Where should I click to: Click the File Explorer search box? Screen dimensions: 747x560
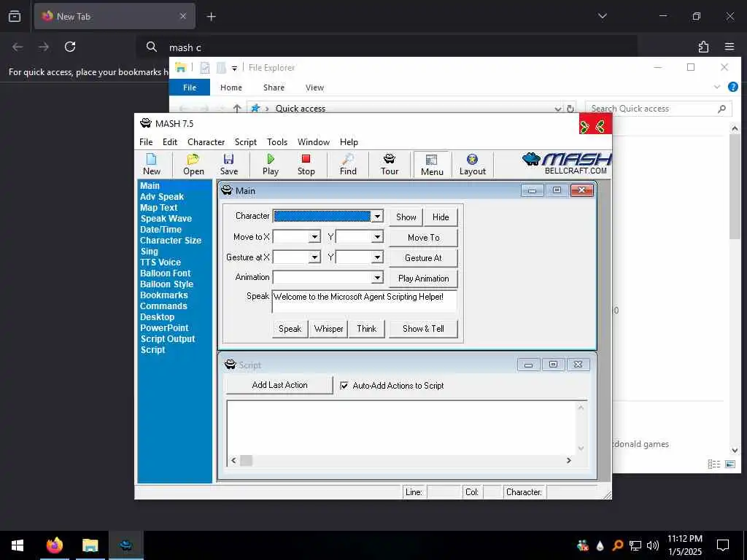658,109
